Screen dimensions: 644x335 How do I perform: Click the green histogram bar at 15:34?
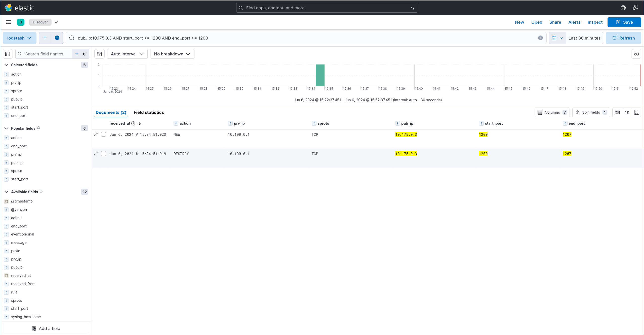(x=320, y=75)
